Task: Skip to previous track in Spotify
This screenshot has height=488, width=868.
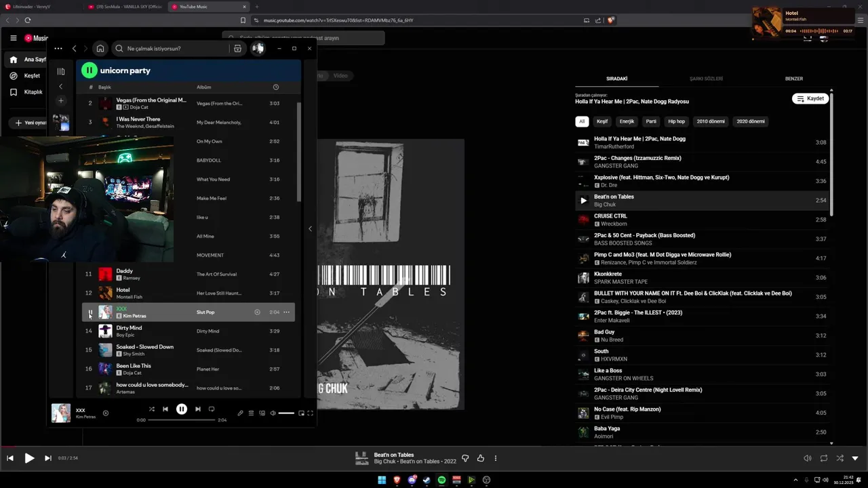Action: click(165, 409)
